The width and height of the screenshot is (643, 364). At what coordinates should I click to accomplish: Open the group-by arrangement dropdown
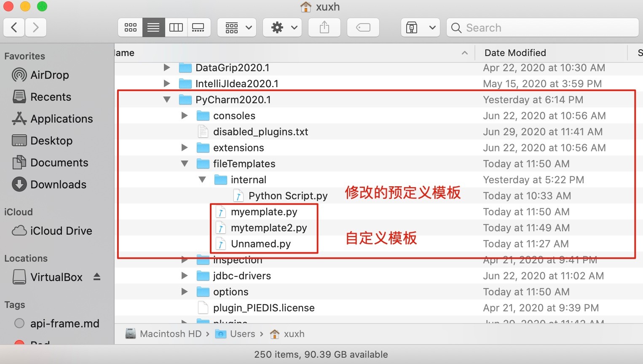coord(237,28)
